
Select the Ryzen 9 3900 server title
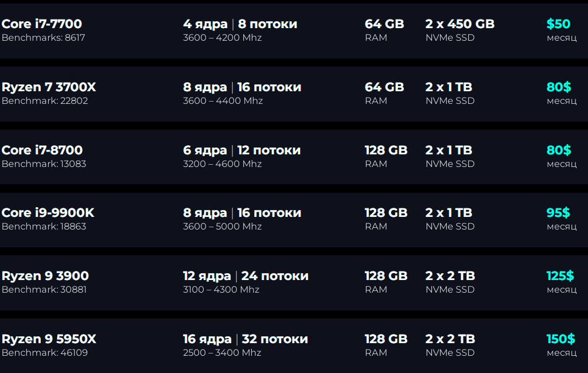pyautogui.click(x=45, y=276)
